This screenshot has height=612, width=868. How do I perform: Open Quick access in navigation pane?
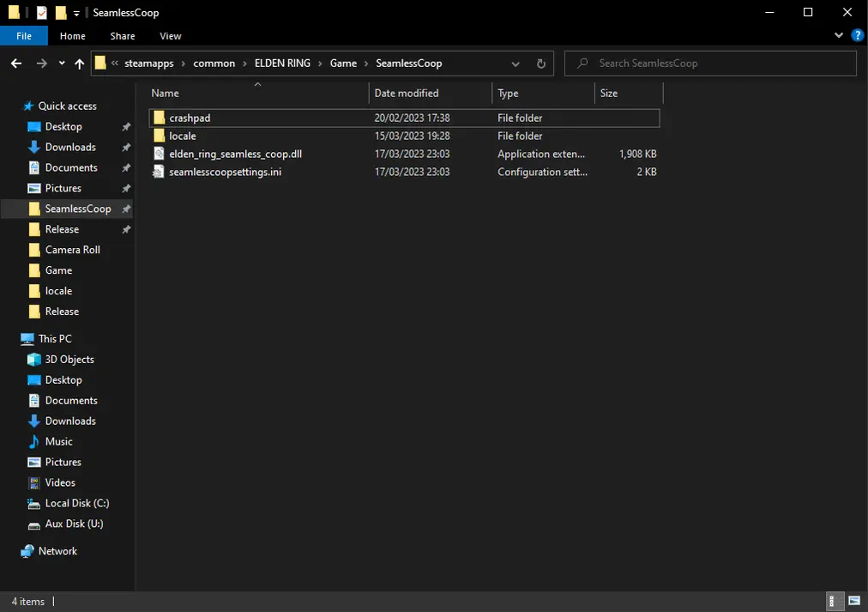coord(67,106)
